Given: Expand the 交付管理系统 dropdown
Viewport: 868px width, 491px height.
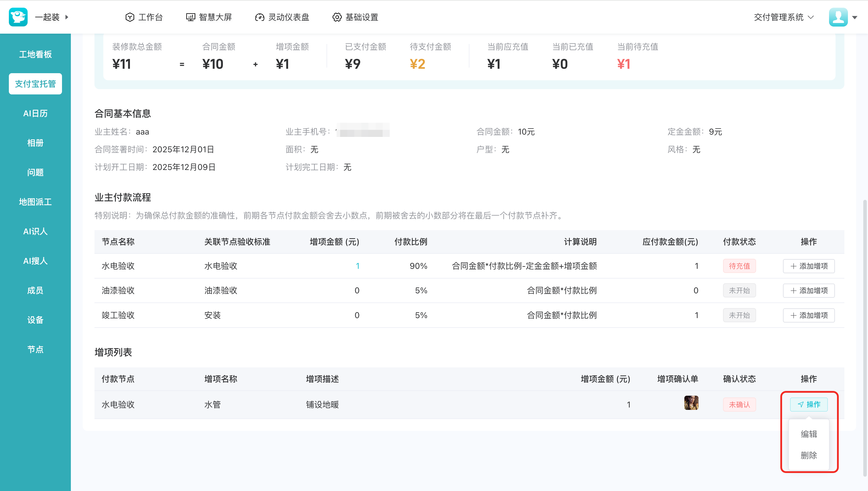Looking at the screenshot, I should [x=783, y=17].
